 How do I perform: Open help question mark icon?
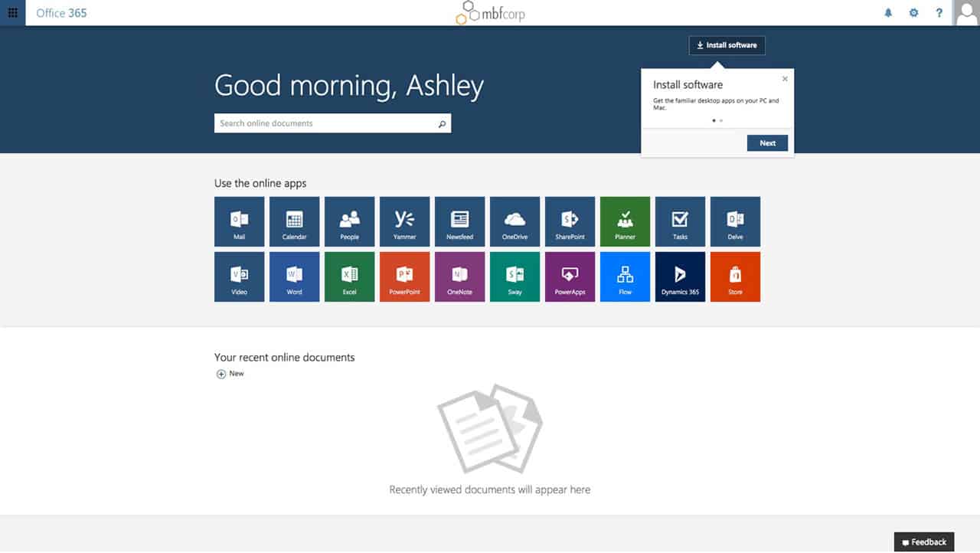(939, 13)
